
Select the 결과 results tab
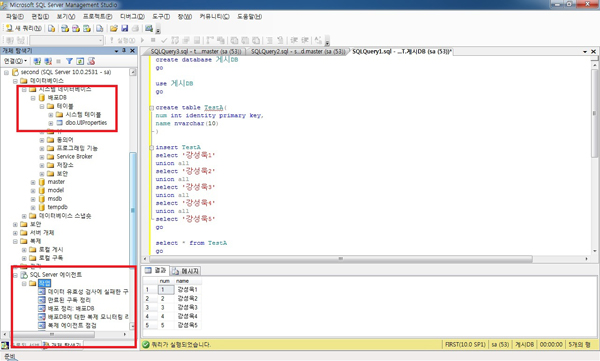156,271
